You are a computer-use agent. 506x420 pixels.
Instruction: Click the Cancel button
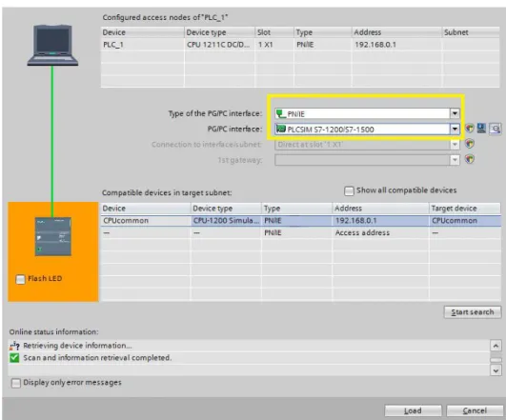[x=475, y=410]
